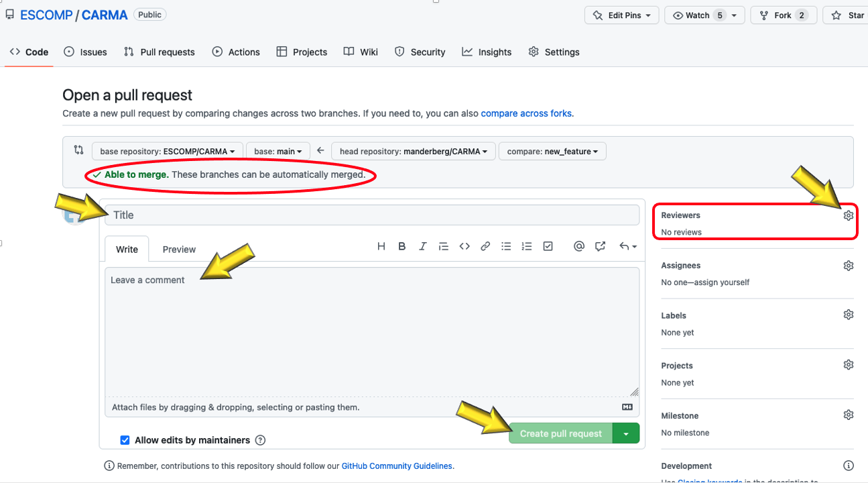
Task: Click into the Title input field
Action: pyautogui.click(x=372, y=215)
